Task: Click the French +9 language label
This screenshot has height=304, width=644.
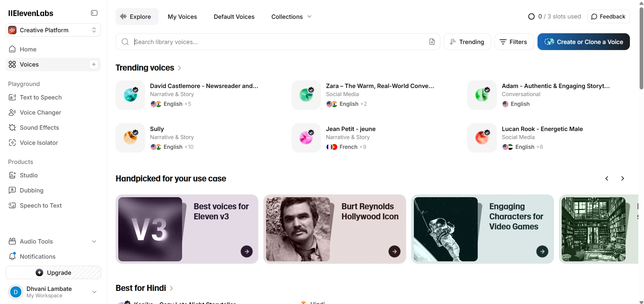Action: point(346,147)
